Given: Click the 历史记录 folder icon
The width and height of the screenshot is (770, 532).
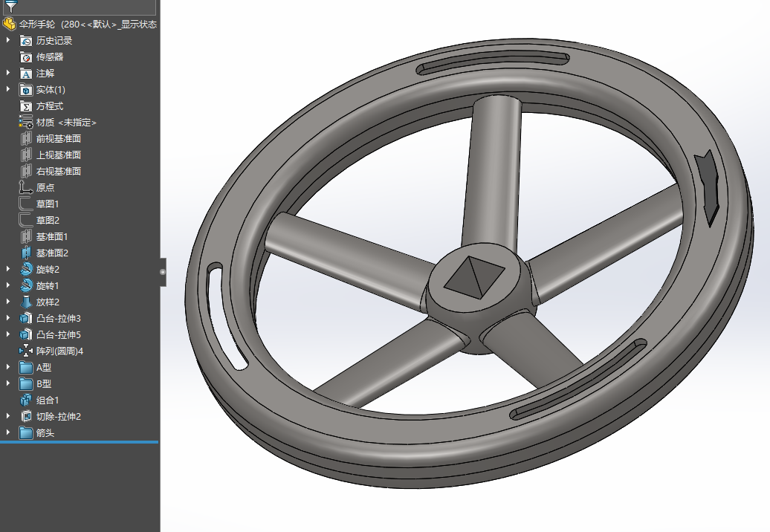Looking at the screenshot, I should [x=25, y=40].
